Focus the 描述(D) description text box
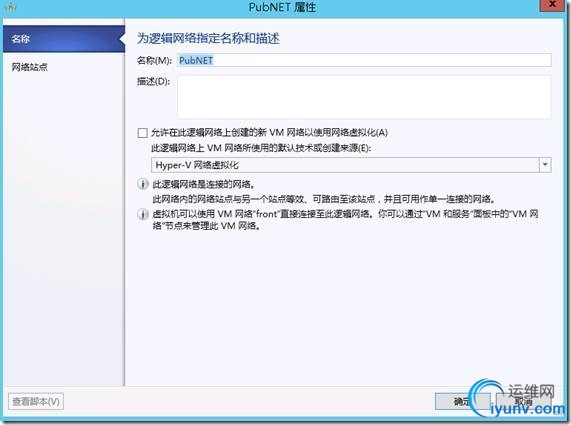Image resolution: width=571 pixels, height=425 pixels. point(364,97)
